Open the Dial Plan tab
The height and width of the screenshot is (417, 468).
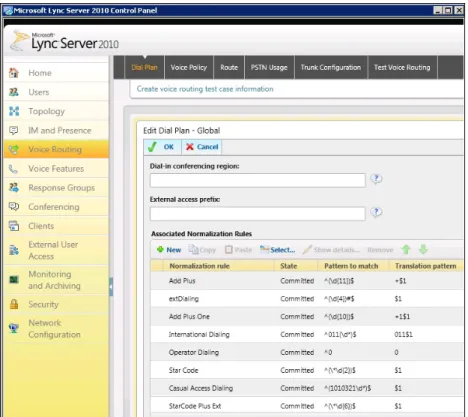(x=144, y=68)
